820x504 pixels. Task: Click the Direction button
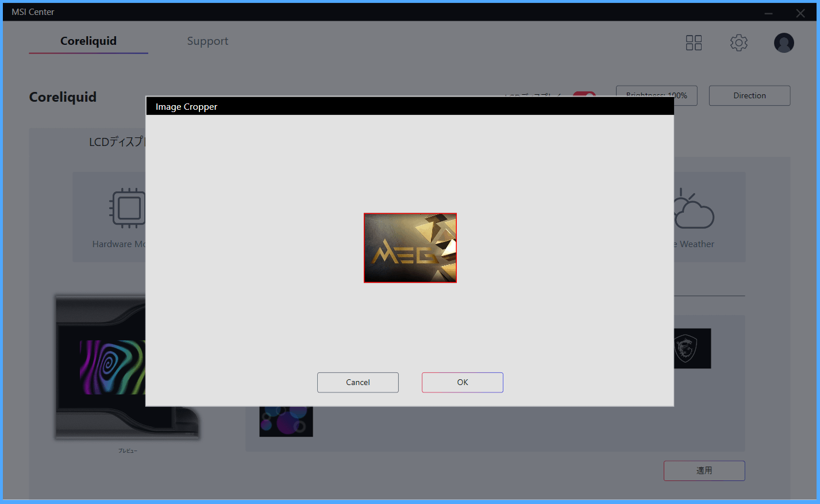(749, 95)
